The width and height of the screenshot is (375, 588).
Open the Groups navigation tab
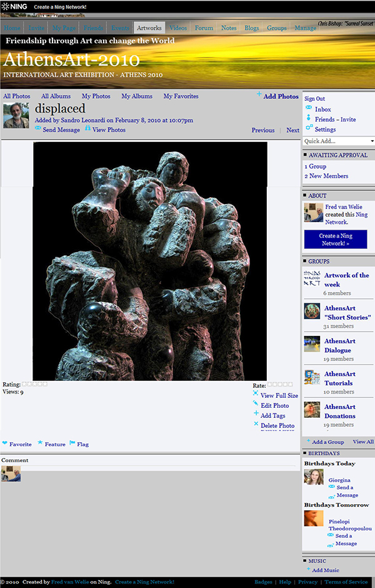pos(277,28)
